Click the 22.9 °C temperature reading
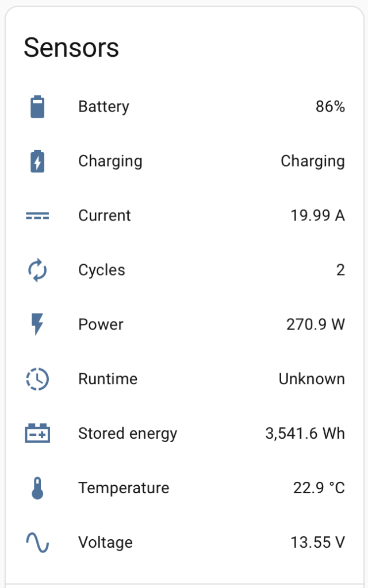 [319, 488]
